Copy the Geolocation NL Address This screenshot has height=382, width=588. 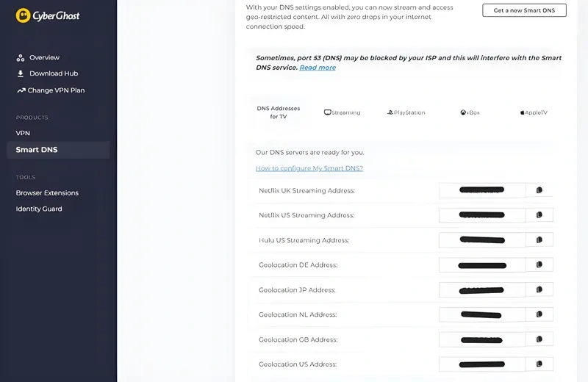[x=539, y=314]
